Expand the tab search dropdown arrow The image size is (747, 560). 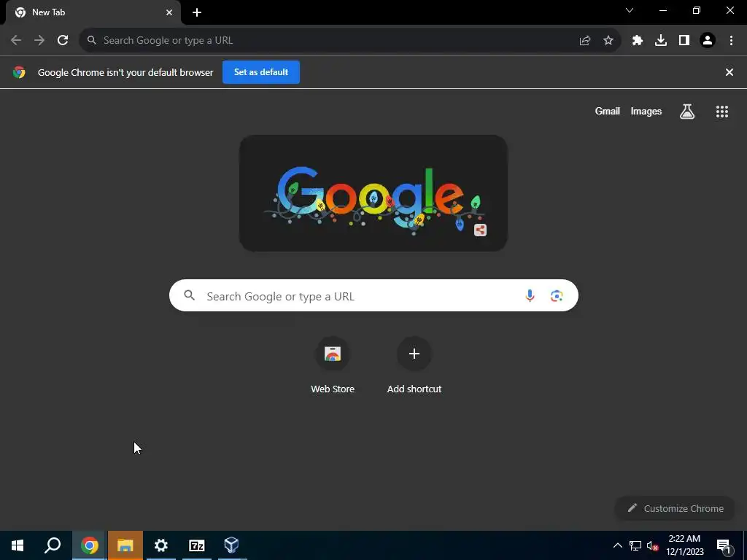pyautogui.click(x=630, y=10)
